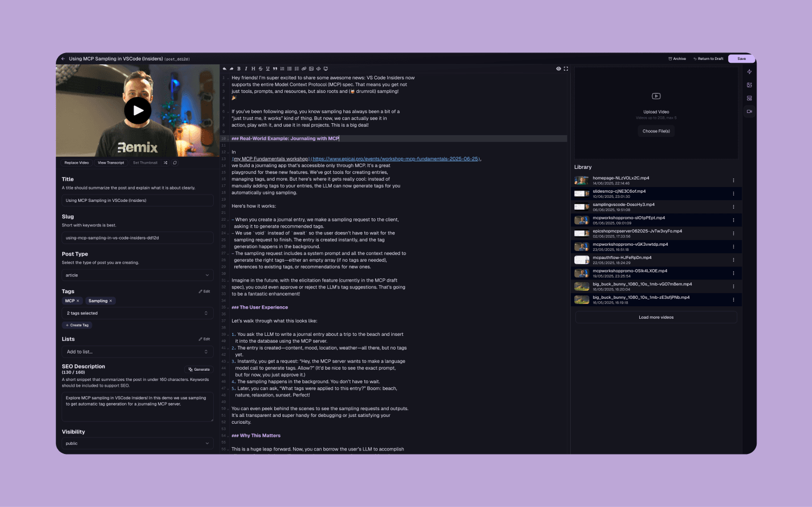Play the post video
812x507 pixels.
(x=138, y=111)
